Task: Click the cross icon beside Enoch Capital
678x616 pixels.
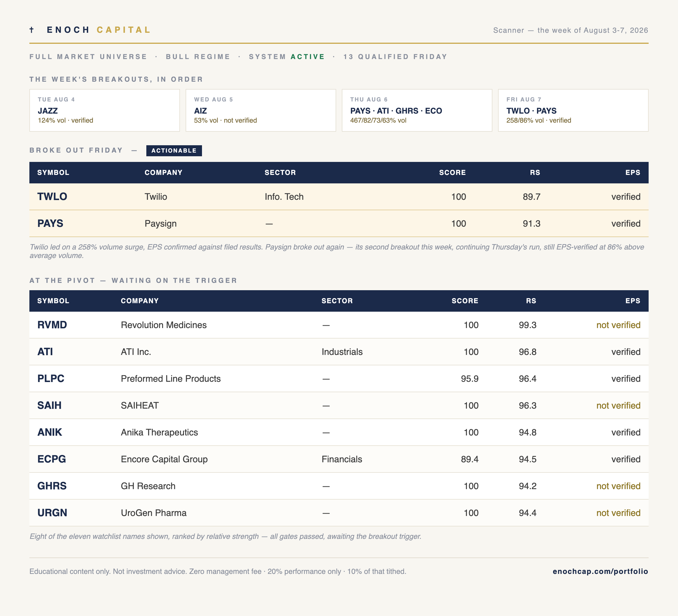Action: [32, 30]
